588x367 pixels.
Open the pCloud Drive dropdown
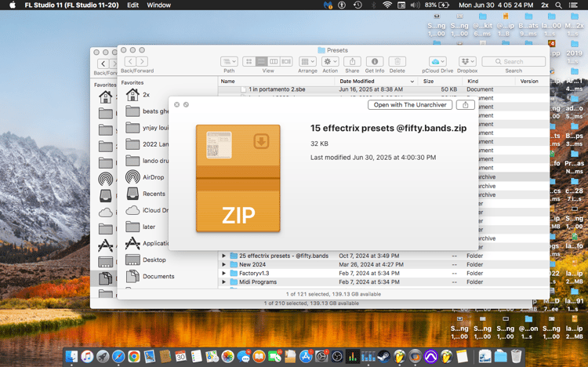coord(437,61)
